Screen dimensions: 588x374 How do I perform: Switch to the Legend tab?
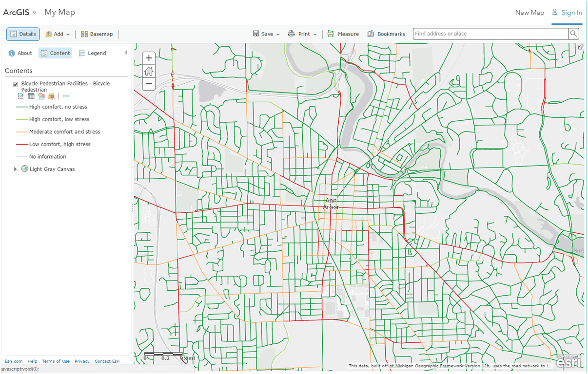pyautogui.click(x=92, y=53)
